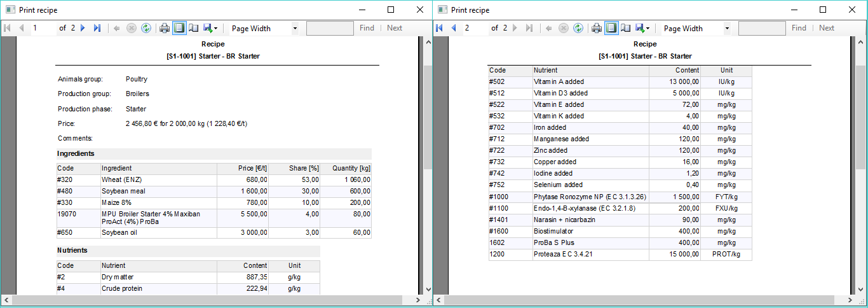
Task: Click the 'Dry matter' nutrient row
Action: pos(188,277)
